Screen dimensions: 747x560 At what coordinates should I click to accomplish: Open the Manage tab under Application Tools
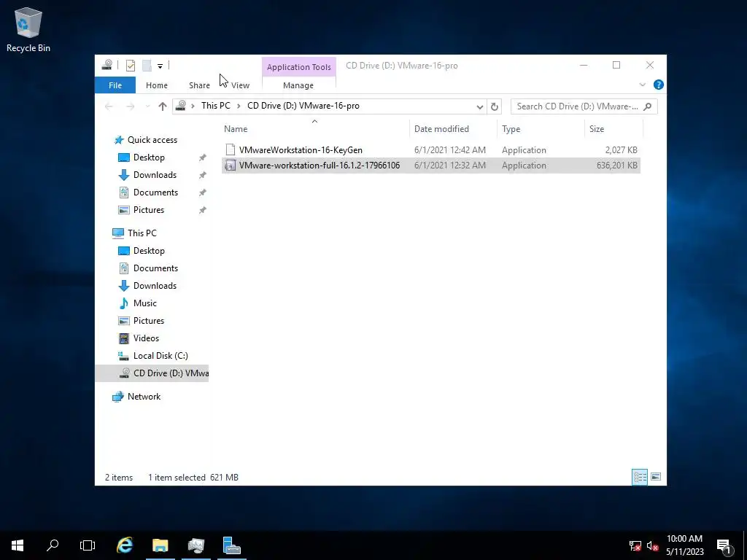298,85
